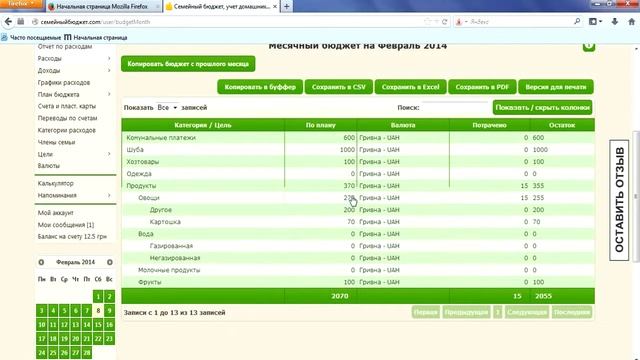The image size is (640, 360).
Task: Select the Молочные продукты row
Action: coord(358,270)
